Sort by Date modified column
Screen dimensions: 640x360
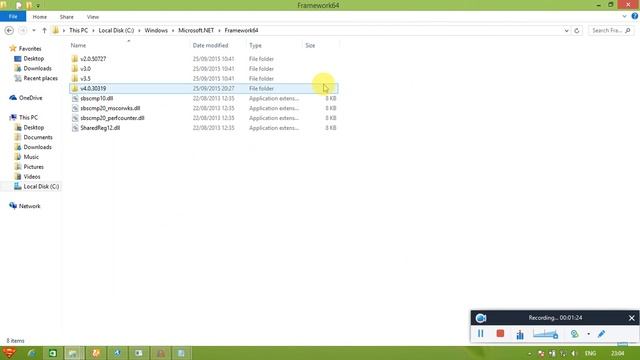coord(210,45)
